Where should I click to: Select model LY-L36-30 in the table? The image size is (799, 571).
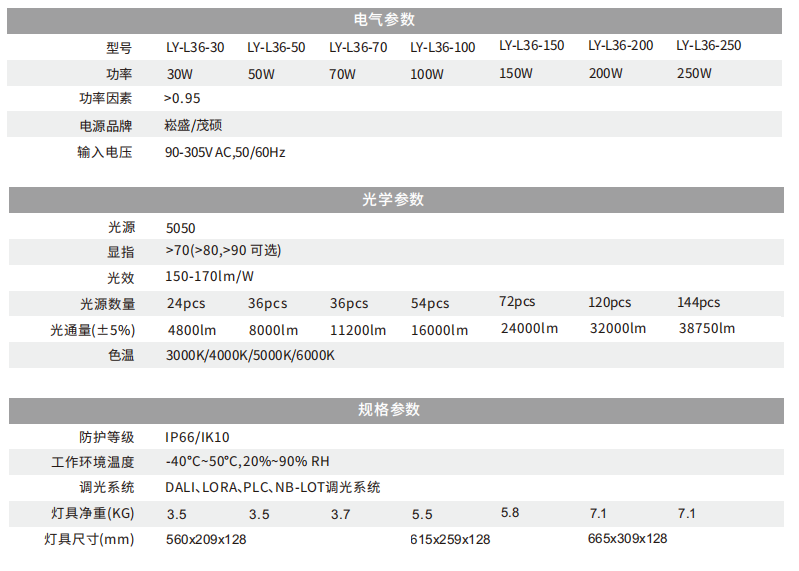195,47
